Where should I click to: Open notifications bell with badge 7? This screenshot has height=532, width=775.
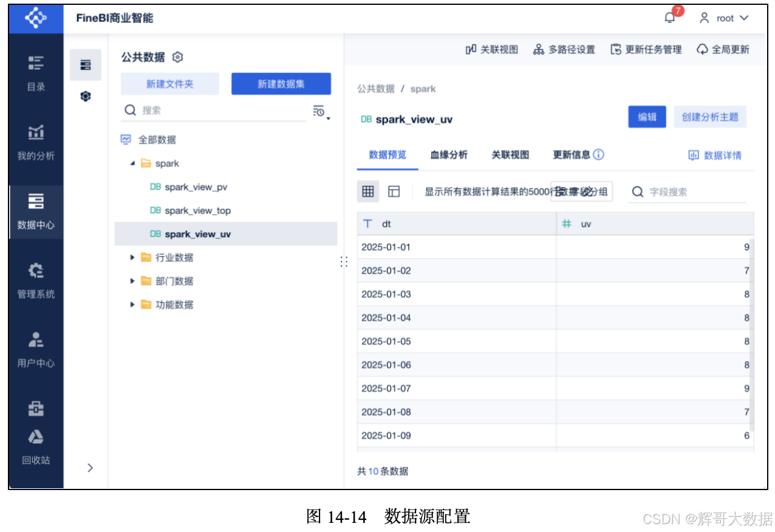point(671,17)
